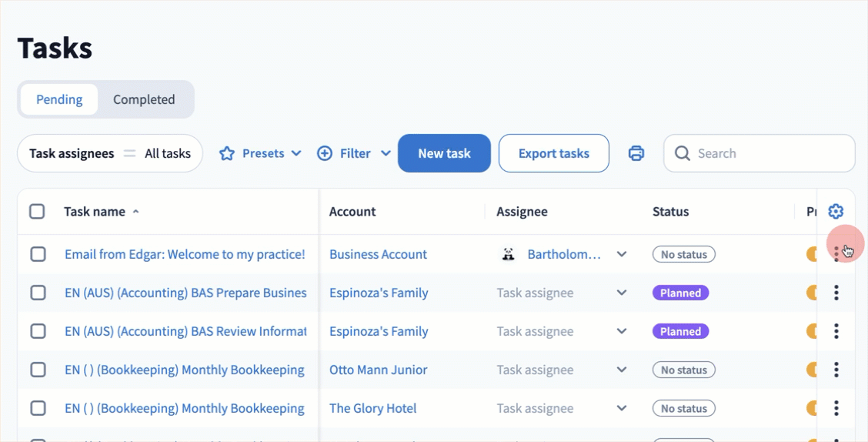
Task: Check the BAS Prepare task checkbox
Action: click(38, 293)
